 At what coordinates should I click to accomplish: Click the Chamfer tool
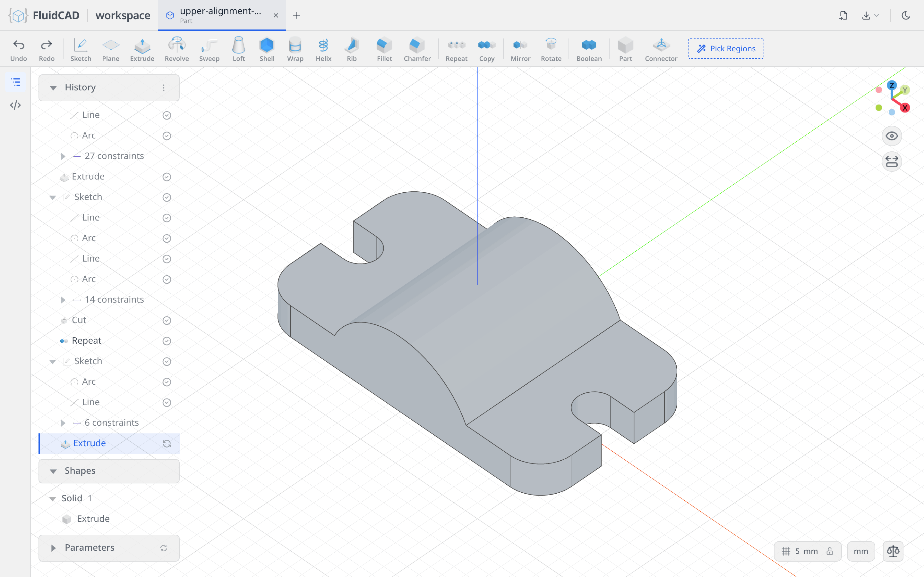coord(417,49)
